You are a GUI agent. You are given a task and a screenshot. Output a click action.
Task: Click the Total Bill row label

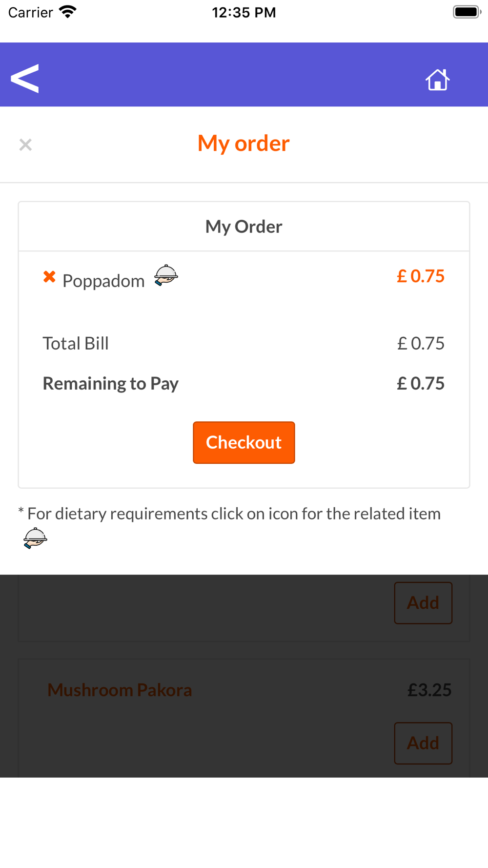tap(76, 343)
